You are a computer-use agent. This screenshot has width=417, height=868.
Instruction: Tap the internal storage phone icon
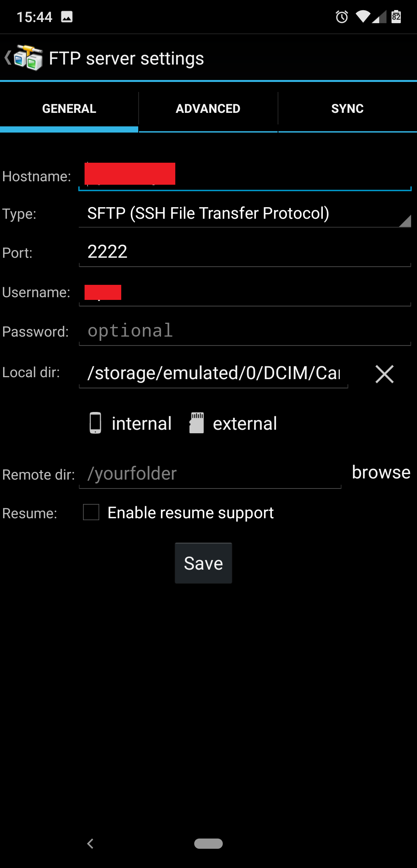[x=95, y=423]
